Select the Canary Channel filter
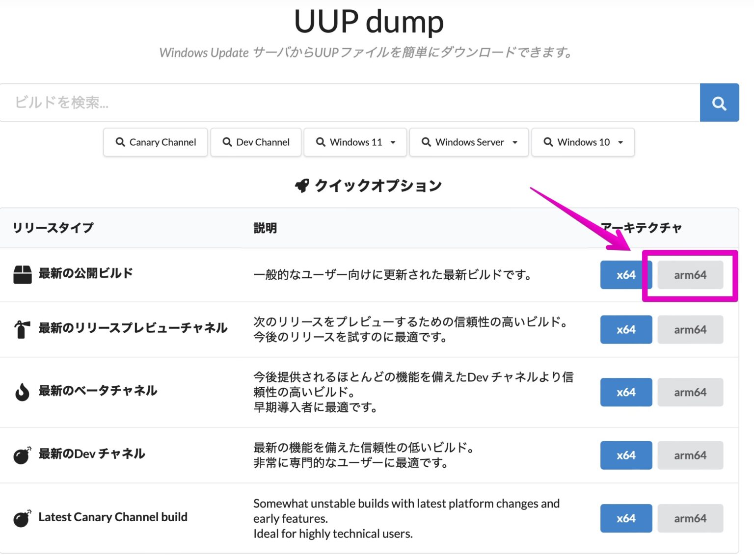 155,142
